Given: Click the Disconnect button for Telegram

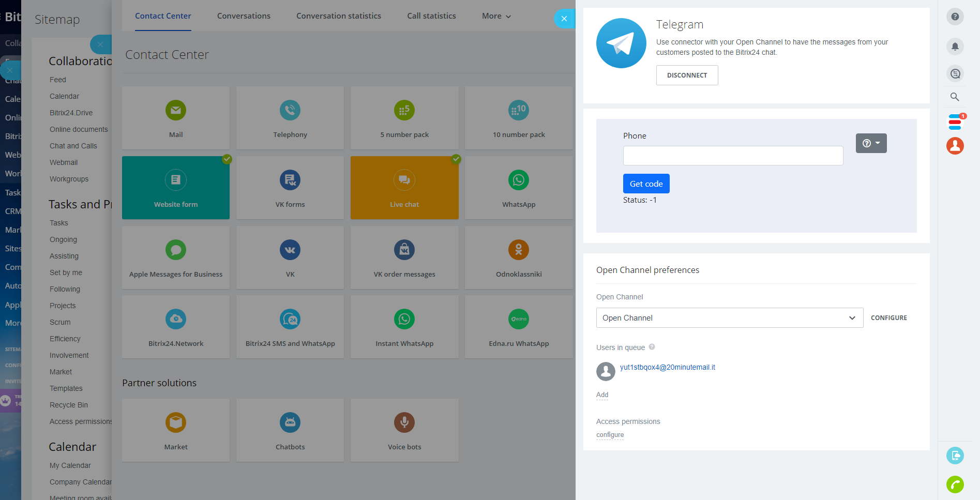Looking at the screenshot, I should pyautogui.click(x=687, y=75).
